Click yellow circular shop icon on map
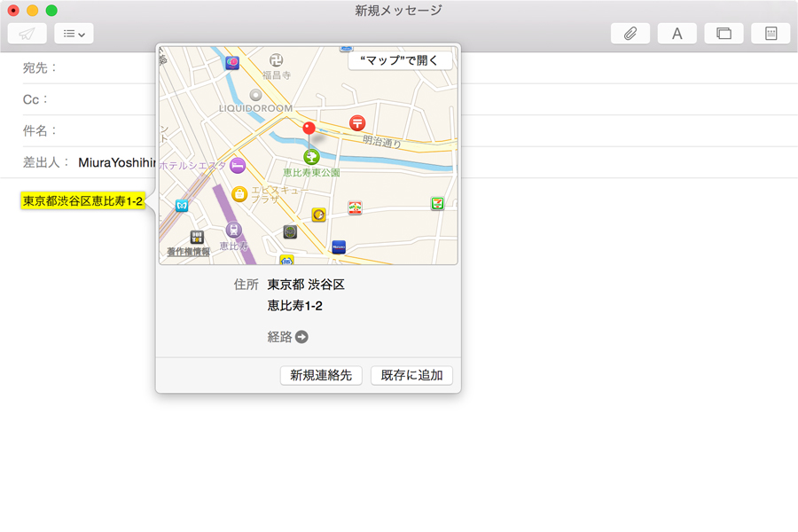 (318, 215)
